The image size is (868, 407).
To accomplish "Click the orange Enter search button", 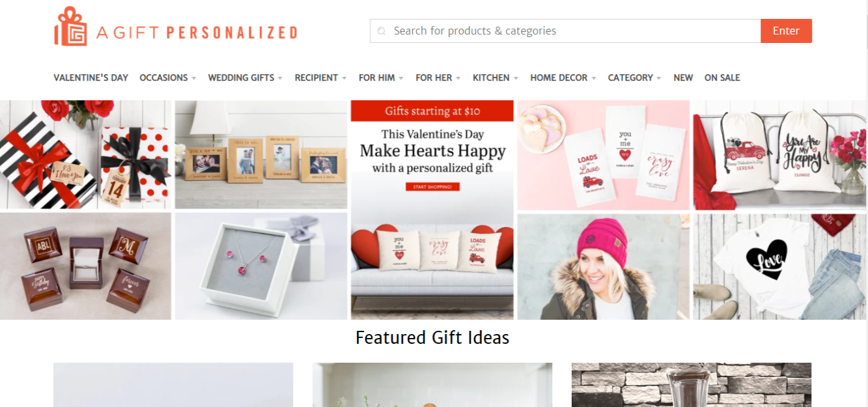I will (786, 31).
